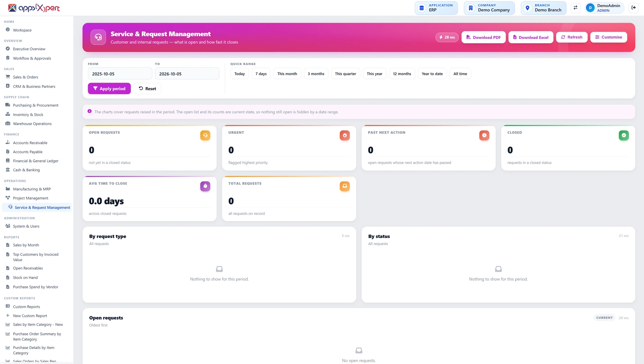Click the Apply period button
The height and width of the screenshot is (364, 644).
[109, 89]
